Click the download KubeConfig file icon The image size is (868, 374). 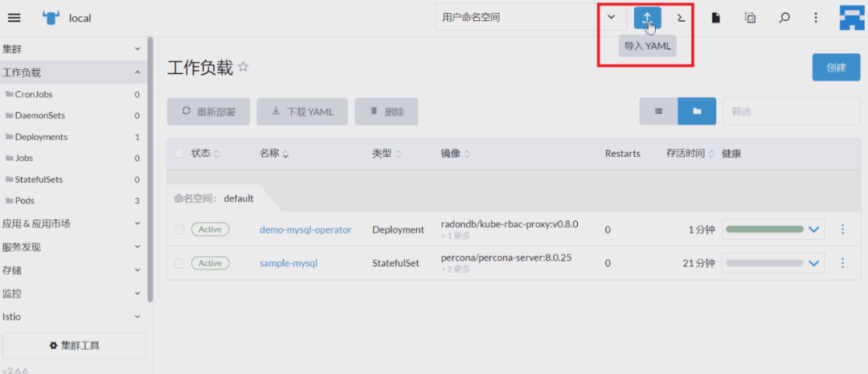716,18
